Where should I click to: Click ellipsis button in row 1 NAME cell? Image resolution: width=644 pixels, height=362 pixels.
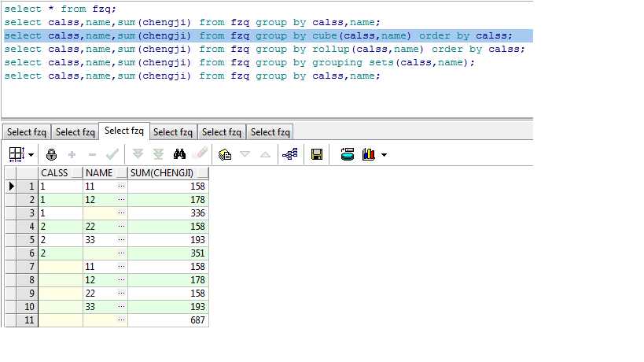[121, 187]
